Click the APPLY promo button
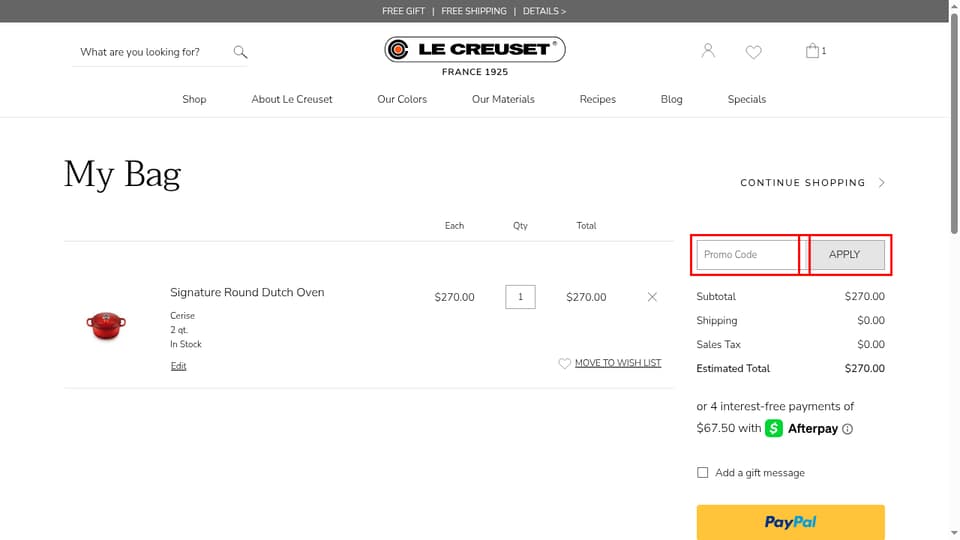Image resolution: width=960 pixels, height=540 pixels. point(844,255)
